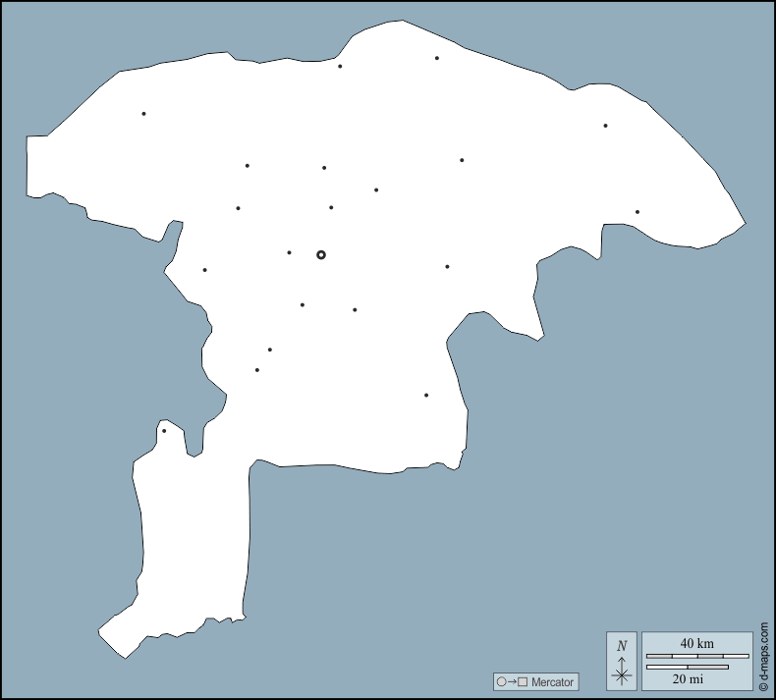Click the copyright © symbol beside d-maps.com

(764, 684)
